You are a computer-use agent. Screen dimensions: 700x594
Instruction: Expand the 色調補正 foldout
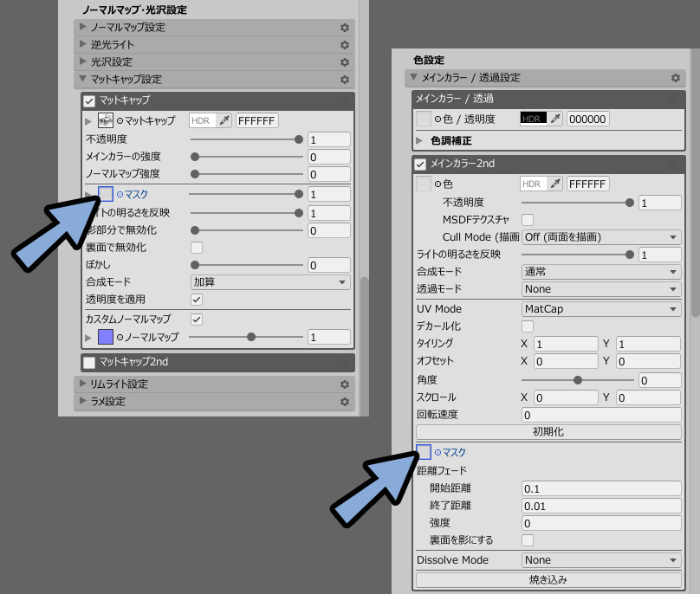click(420, 140)
